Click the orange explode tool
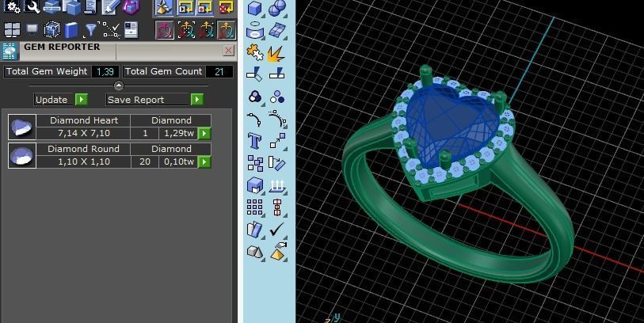Screen dimensions: 644x323 [276, 53]
